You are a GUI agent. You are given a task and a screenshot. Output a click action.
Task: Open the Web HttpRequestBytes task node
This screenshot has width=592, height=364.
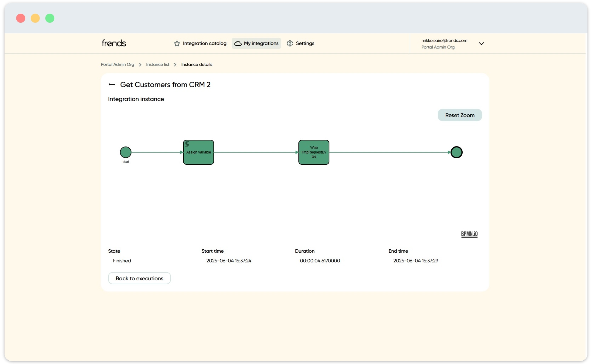point(314,152)
